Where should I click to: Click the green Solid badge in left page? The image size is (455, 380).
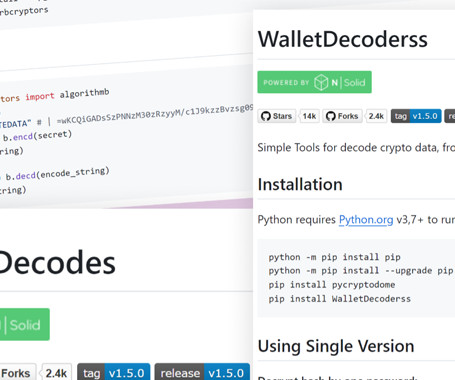pyautogui.click(x=25, y=324)
